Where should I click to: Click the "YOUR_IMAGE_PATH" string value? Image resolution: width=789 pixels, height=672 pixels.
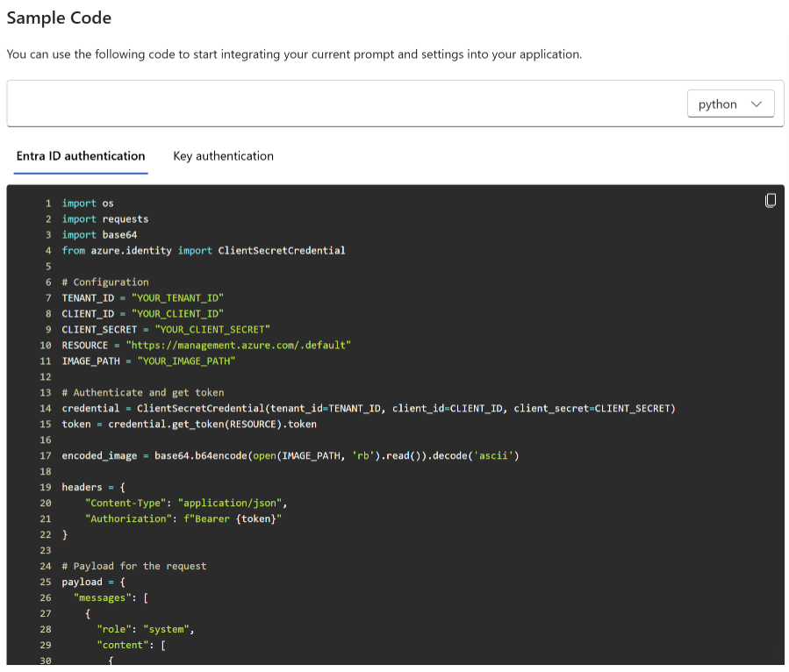click(187, 361)
